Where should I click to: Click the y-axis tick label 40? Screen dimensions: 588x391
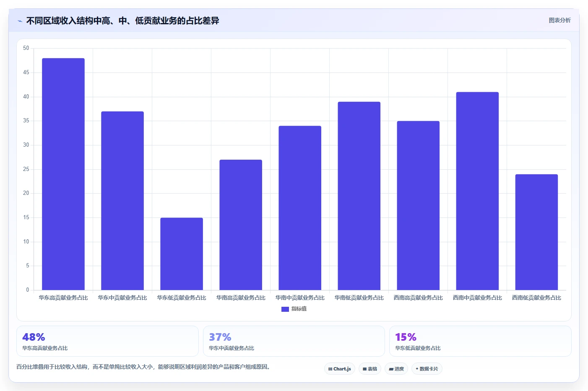tap(26, 97)
